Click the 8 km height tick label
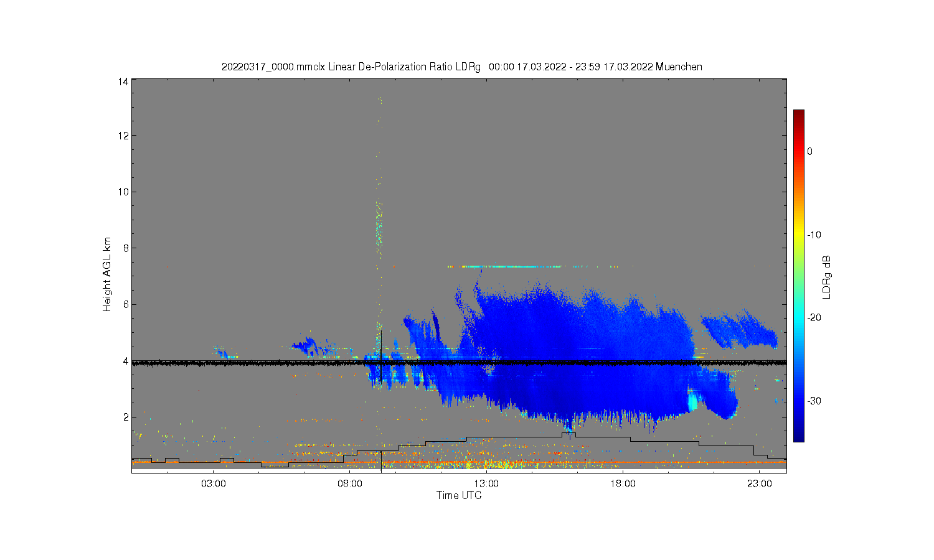The image size is (934, 560). click(126, 248)
